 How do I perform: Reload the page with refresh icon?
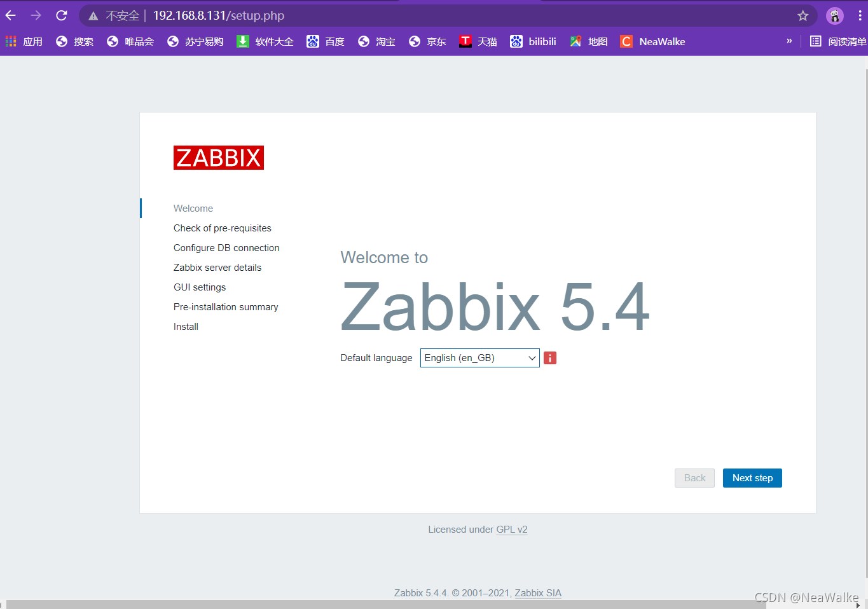pos(61,15)
